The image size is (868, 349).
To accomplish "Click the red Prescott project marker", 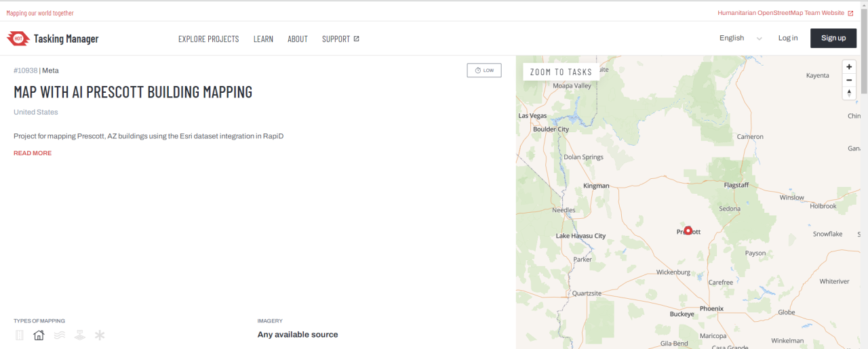I will 688,230.
